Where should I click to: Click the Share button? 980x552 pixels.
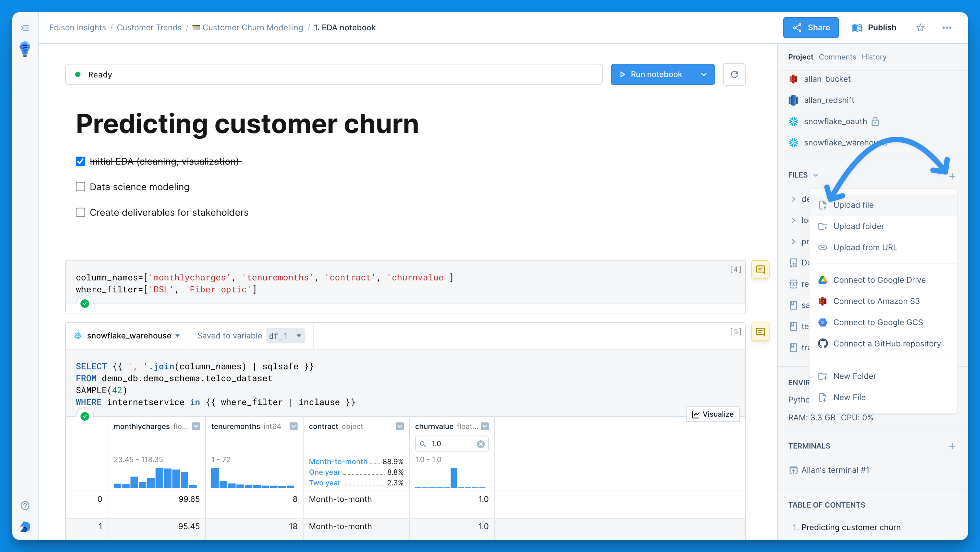(x=810, y=28)
